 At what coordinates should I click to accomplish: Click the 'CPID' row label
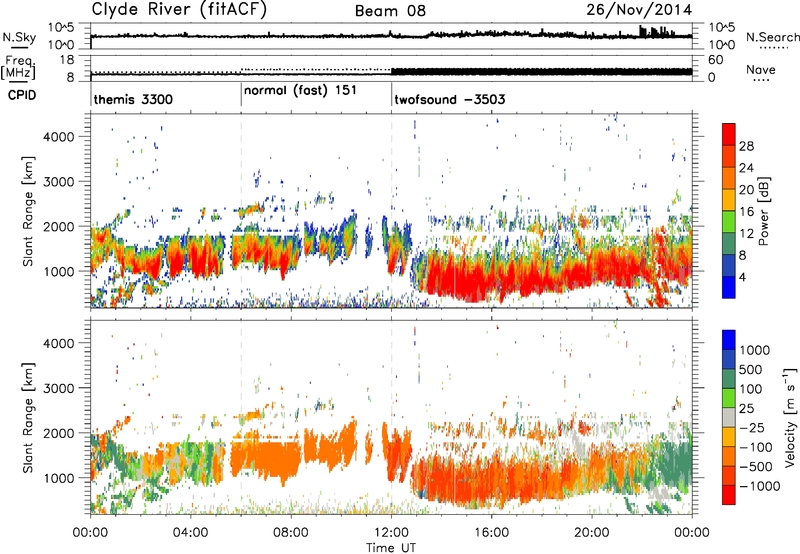[x=22, y=95]
